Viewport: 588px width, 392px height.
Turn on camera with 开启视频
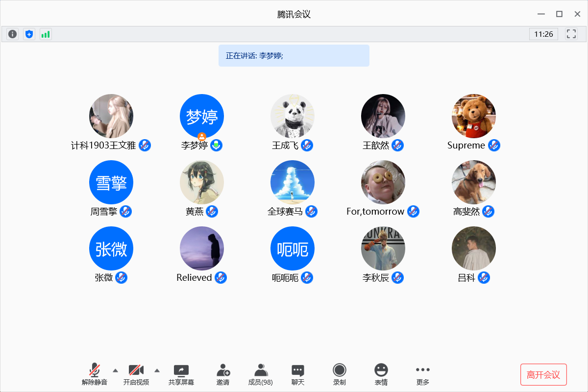click(x=136, y=374)
